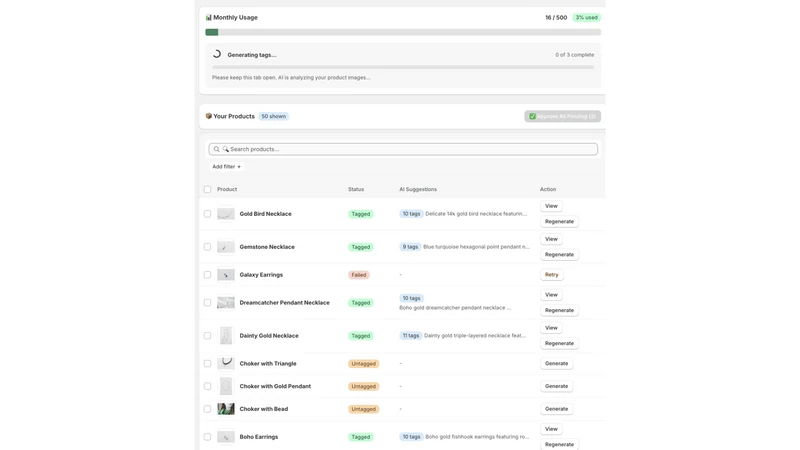The width and height of the screenshot is (800, 450).
Task: Open Choker with Bead thumbnail
Action: click(x=226, y=409)
